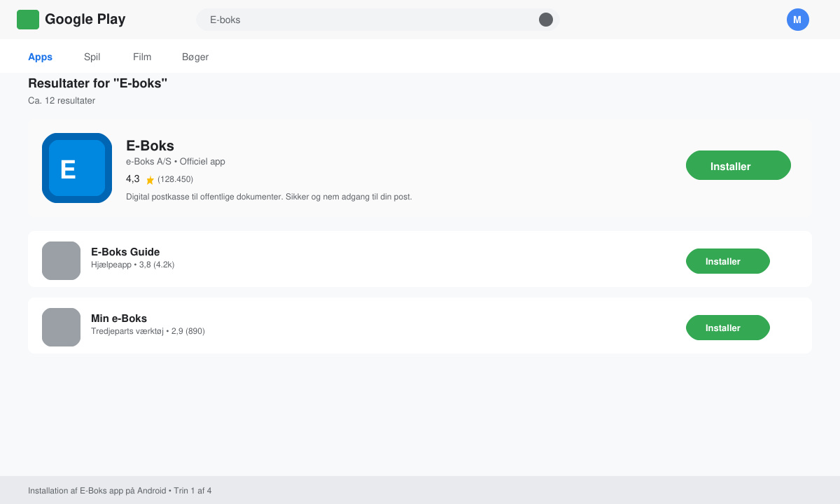Open the blue E-Boks app icon
Viewport: 840px width, 504px height.
click(x=77, y=168)
